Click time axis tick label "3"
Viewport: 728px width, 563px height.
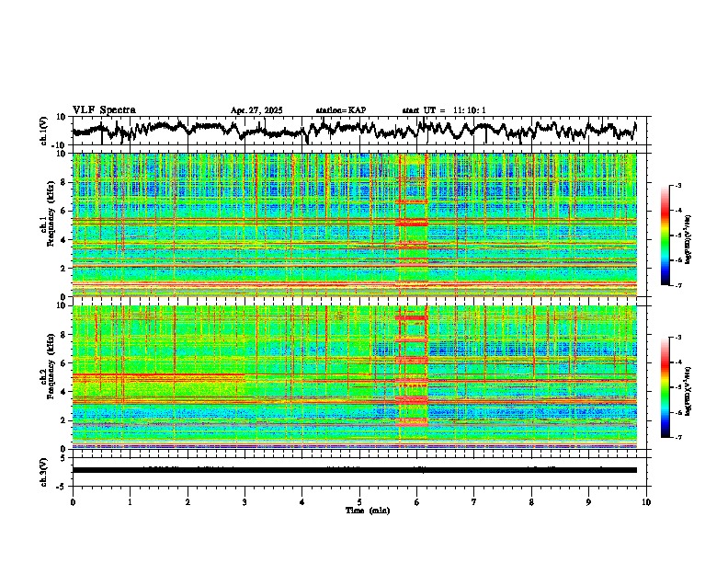pyautogui.click(x=245, y=502)
